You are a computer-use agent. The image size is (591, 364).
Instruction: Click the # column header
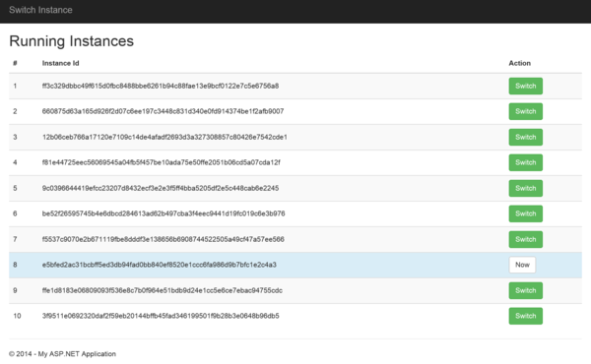[15, 63]
